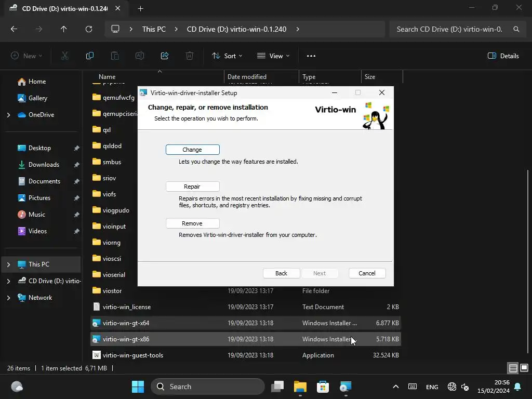Show hidden system tray icons

click(x=395, y=387)
